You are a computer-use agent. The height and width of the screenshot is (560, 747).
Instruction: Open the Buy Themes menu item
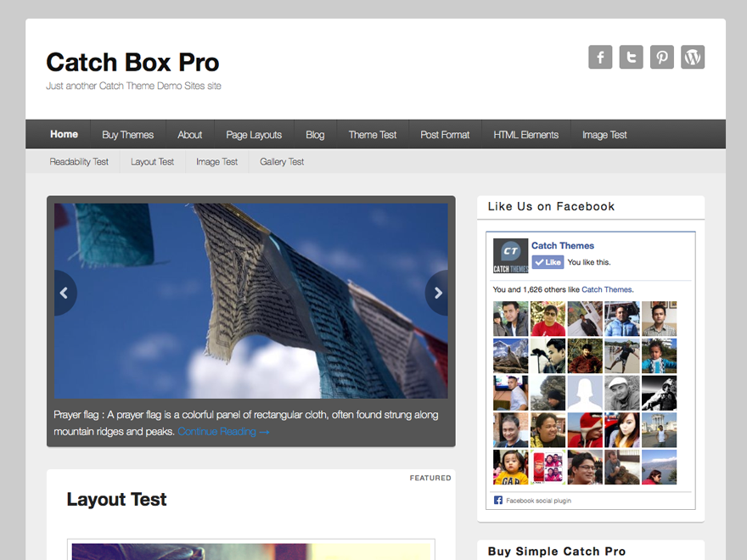127,135
